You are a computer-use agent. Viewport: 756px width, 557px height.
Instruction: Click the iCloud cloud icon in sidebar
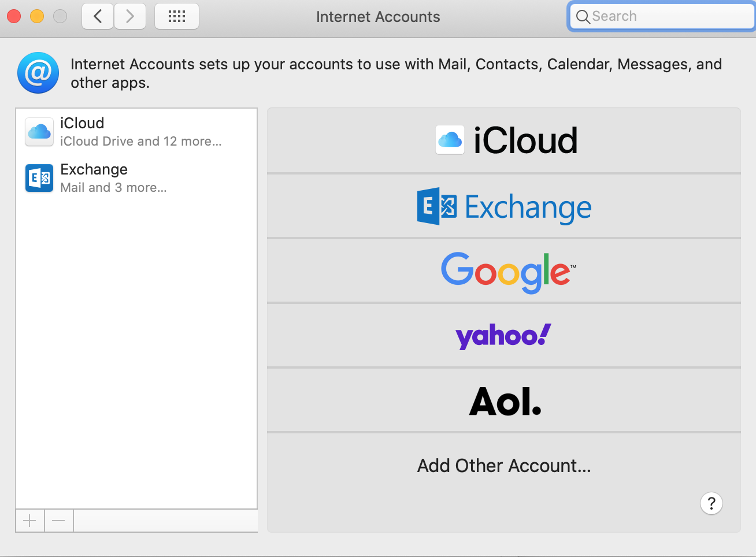tap(39, 132)
